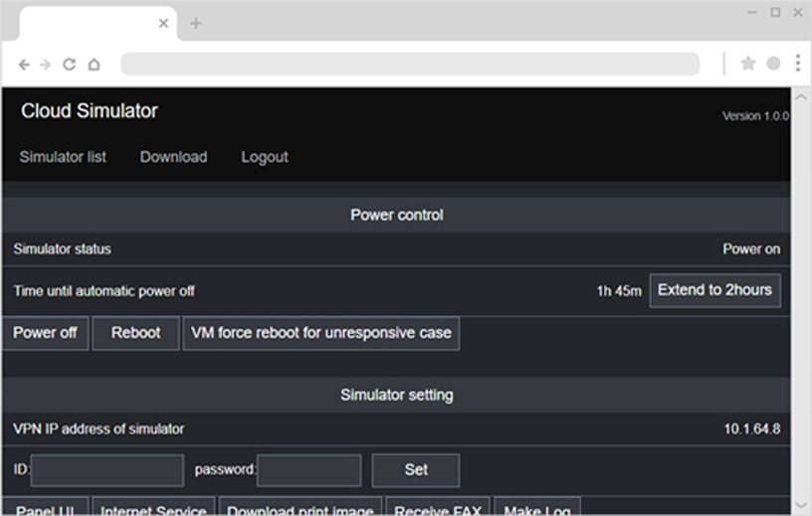Image resolution: width=812 pixels, height=516 pixels.
Task: Go to the browser home icon
Action: click(x=94, y=65)
